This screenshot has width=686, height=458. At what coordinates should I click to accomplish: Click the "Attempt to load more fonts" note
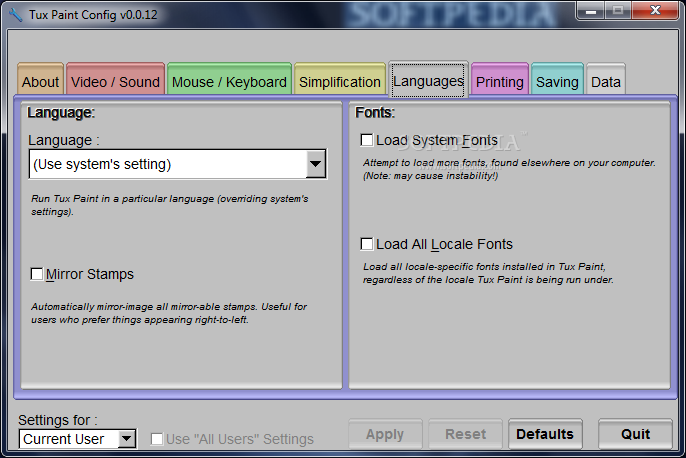[x=509, y=169]
